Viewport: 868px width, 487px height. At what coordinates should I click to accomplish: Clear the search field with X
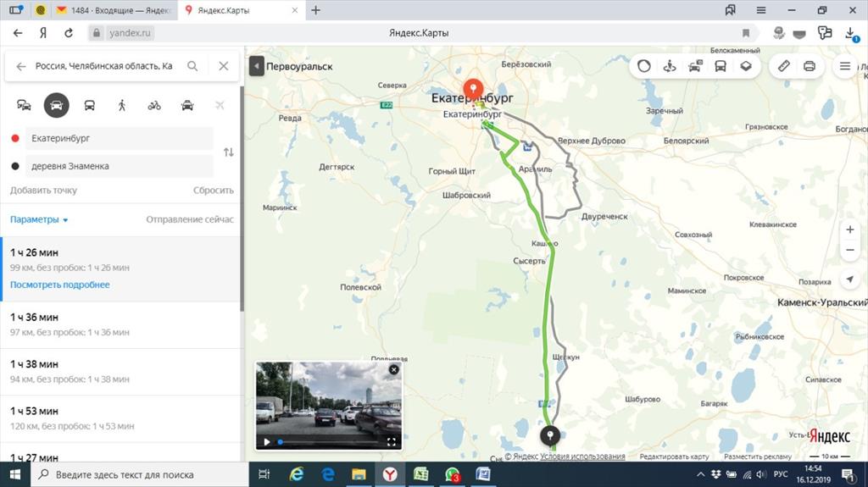pos(223,66)
